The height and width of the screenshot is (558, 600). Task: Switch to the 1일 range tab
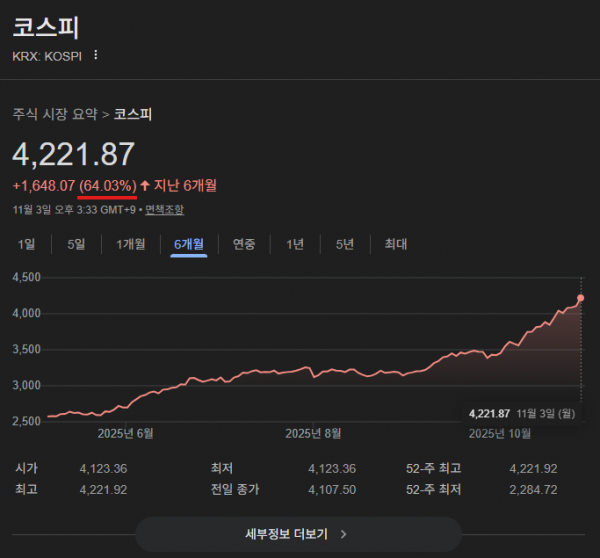coord(27,244)
